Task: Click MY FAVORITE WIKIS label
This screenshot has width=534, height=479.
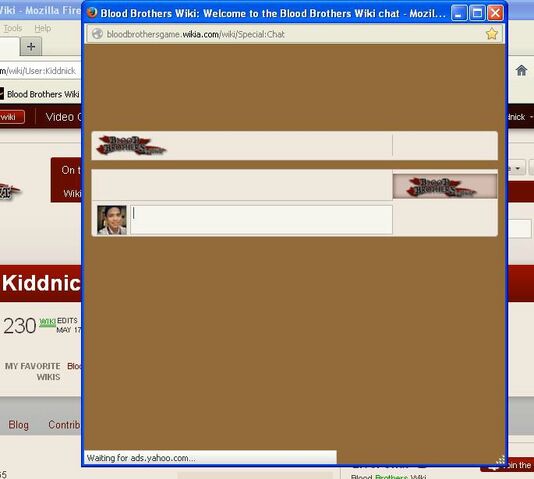Action: click(33, 371)
